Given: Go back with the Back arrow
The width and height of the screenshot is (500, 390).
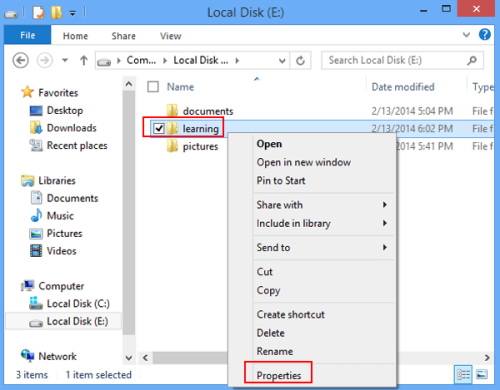Looking at the screenshot, I should click(20, 61).
